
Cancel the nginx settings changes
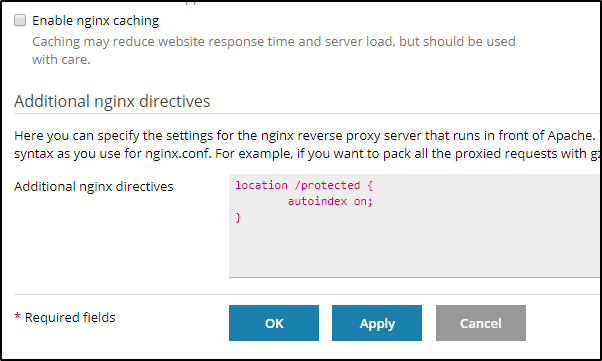[481, 323]
